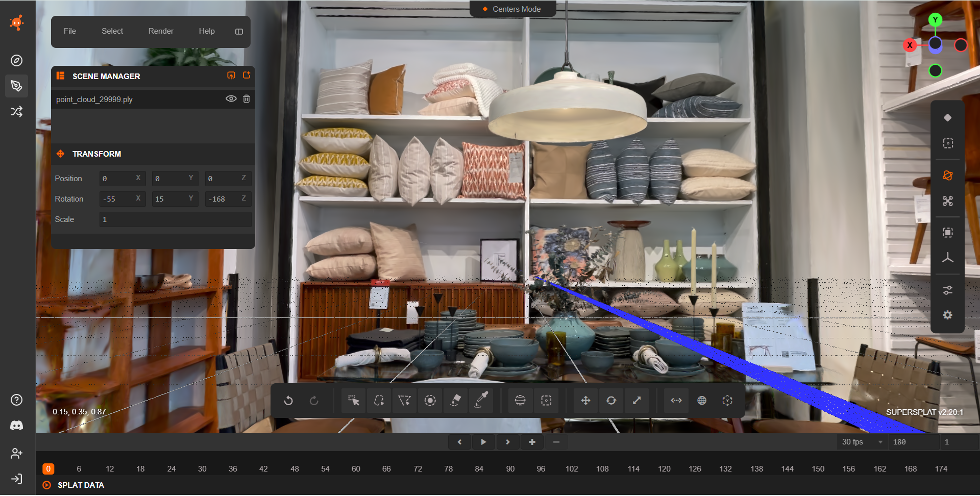This screenshot has width=980, height=496.
Task: Import a splat via Scene Manager icon
Action: pyautogui.click(x=231, y=76)
